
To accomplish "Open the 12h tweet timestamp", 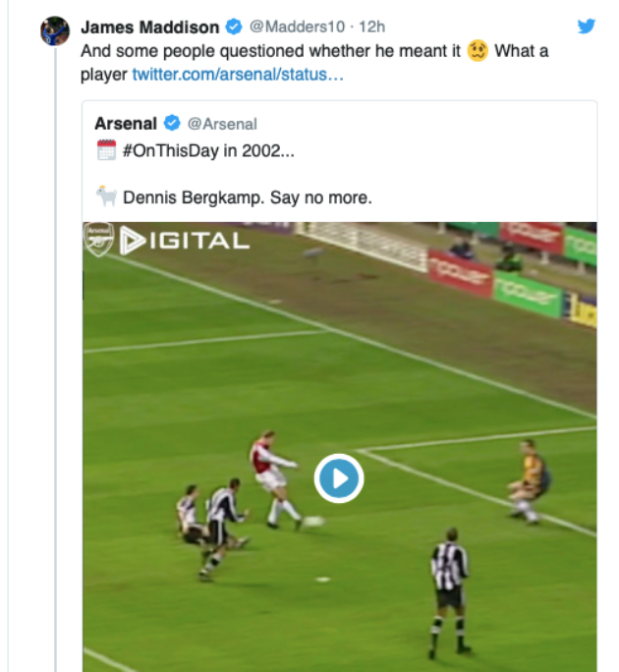I will pos(372,27).
